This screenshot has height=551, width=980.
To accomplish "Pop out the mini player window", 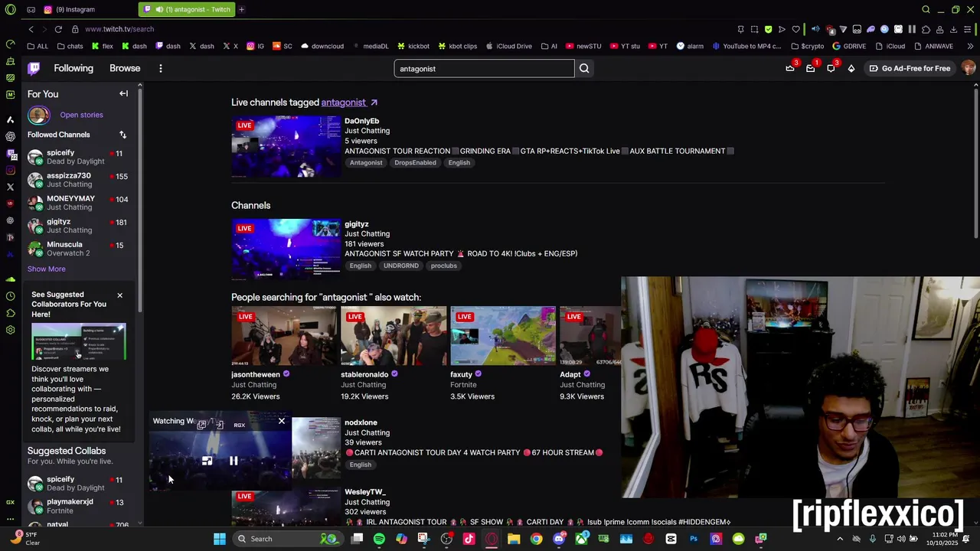I will point(201,425).
